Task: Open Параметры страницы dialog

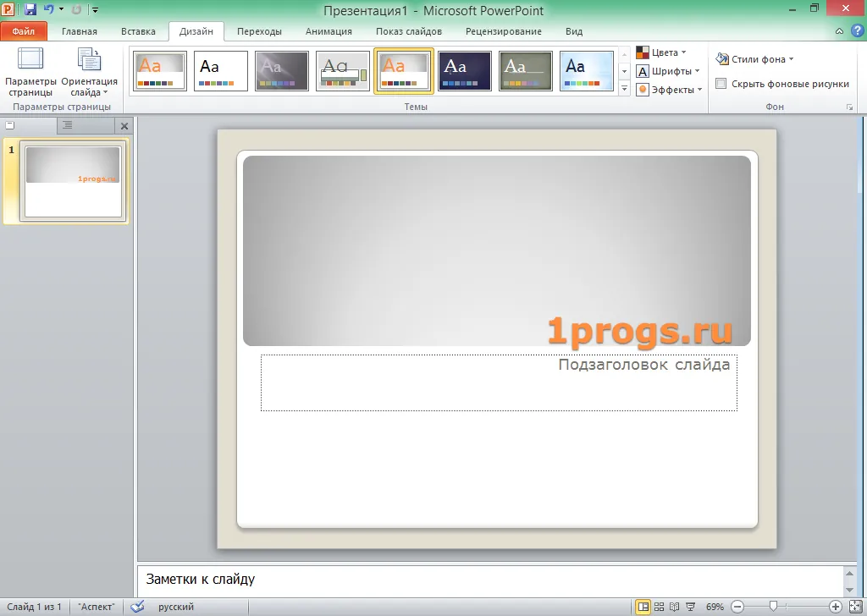Action: pyautogui.click(x=30, y=73)
